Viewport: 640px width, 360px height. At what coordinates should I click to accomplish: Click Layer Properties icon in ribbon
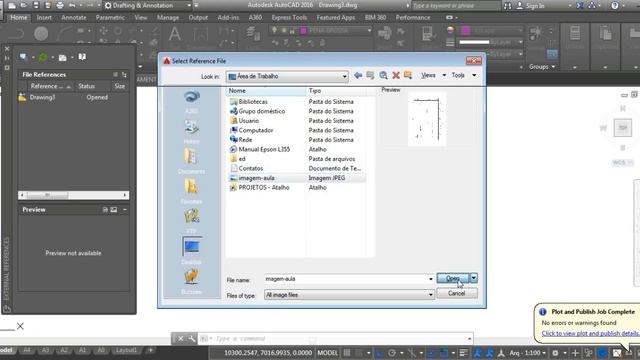(x=253, y=33)
